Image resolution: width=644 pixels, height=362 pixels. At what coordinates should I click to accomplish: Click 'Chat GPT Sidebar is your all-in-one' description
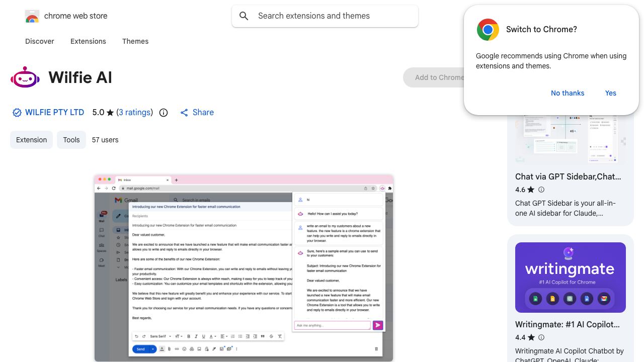click(566, 208)
